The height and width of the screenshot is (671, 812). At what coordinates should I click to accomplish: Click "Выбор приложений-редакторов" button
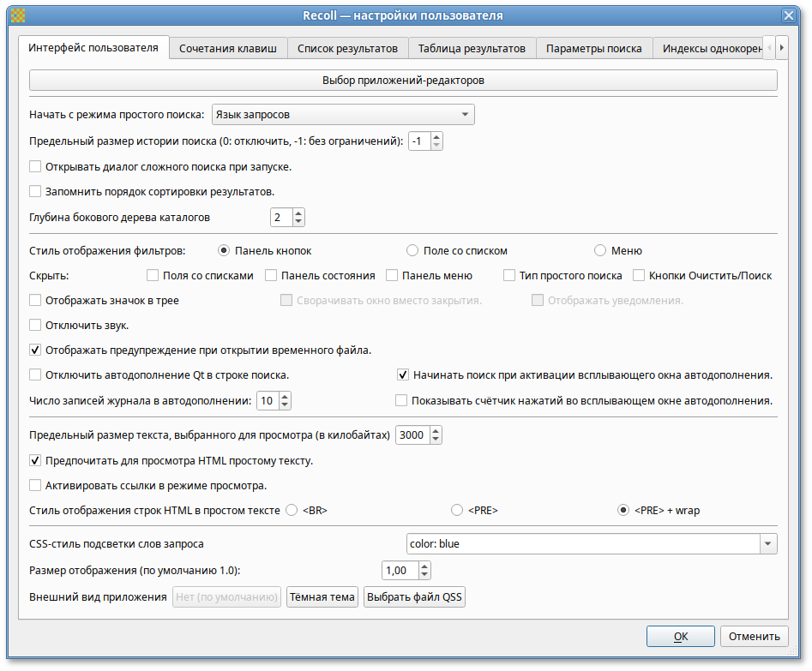click(403, 81)
